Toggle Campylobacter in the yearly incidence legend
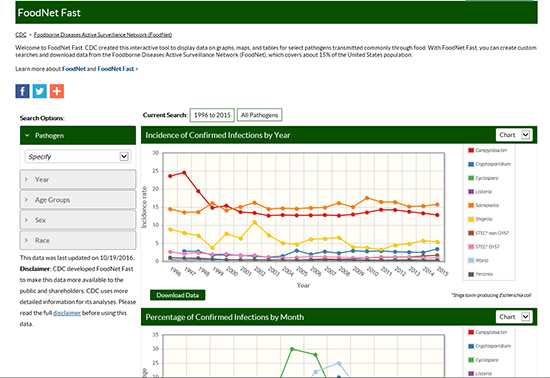This screenshot has height=378, width=550. click(488, 150)
